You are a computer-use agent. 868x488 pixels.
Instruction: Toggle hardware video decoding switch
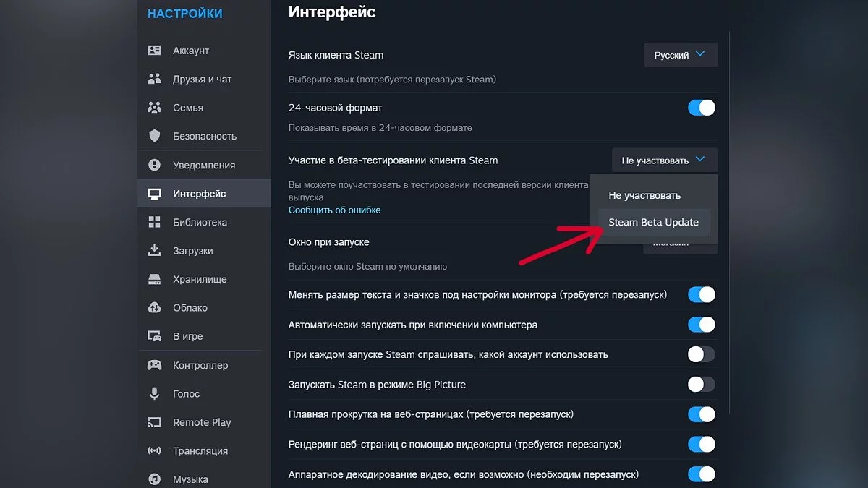pyautogui.click(x=701, y=474)
